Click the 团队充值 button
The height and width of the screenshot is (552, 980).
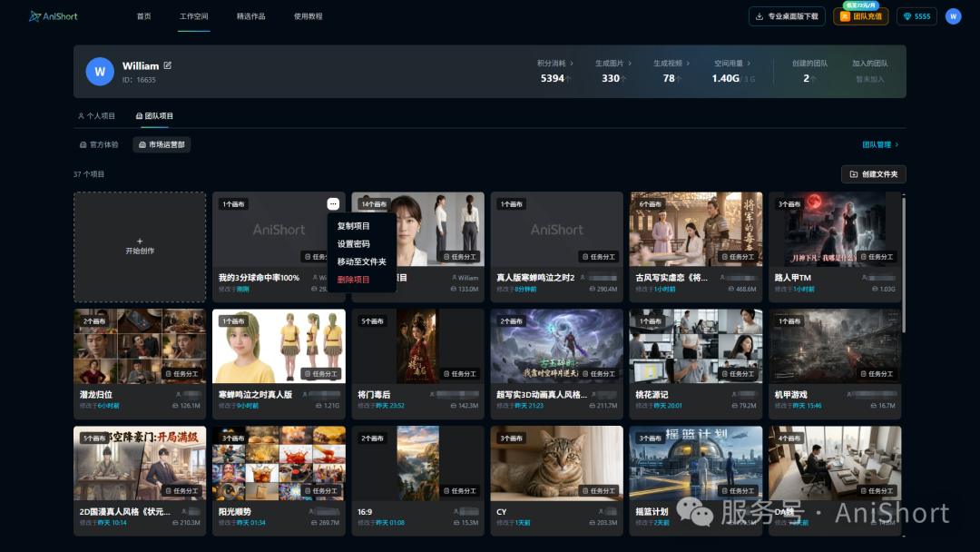tap(860, 16)
